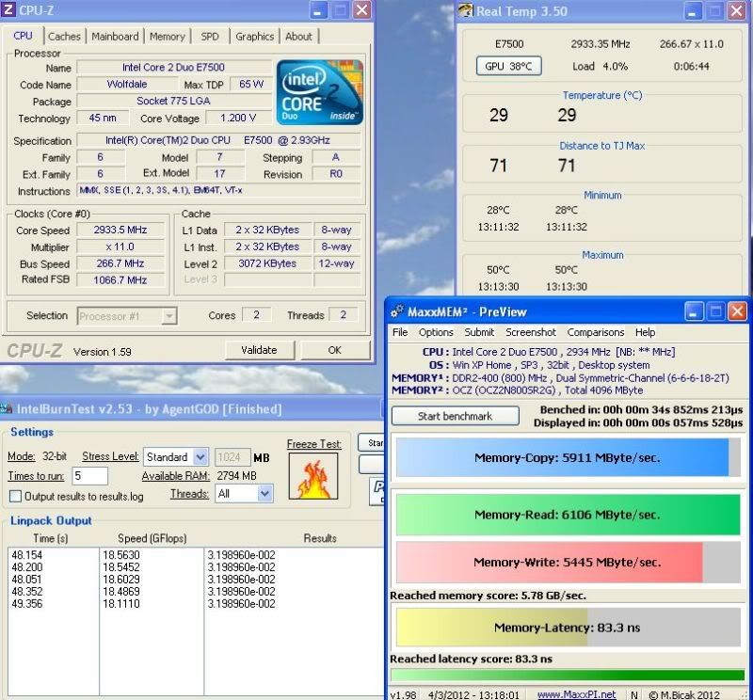Open the Stress Level dropdown
Viewport: 753px width, 700px height.
(200, 456)
